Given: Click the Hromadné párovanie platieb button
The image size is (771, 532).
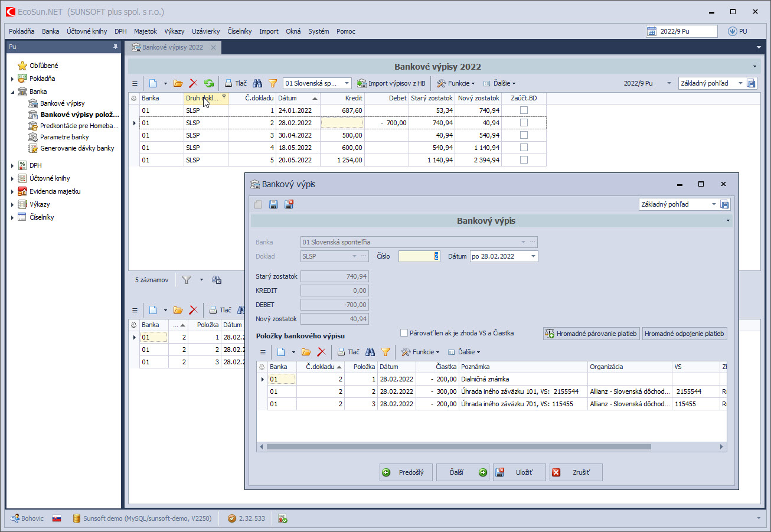Looking at the screenshot, I should pyautogui.click(x=592, y=334).
